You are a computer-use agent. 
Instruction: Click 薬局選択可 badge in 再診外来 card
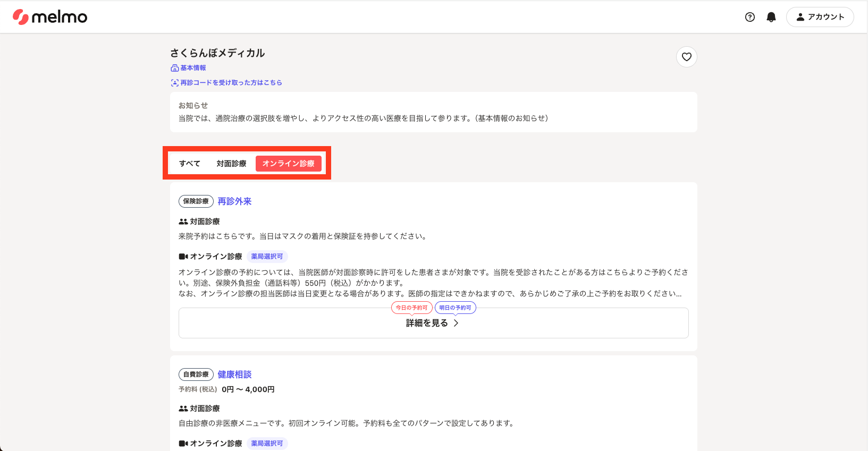tap(267, 257)
